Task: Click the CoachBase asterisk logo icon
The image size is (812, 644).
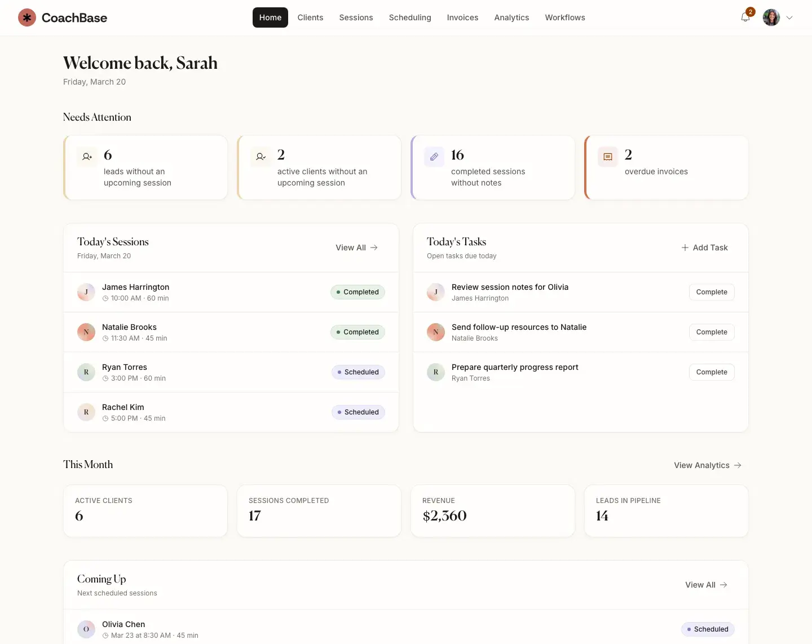Action: click(27, 17)
